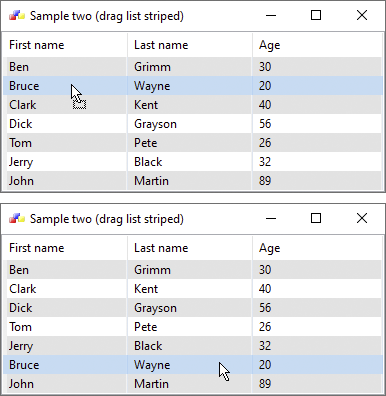Click the app icon in upper window title bar
The image size is (386, 396).
pos(17,16)
